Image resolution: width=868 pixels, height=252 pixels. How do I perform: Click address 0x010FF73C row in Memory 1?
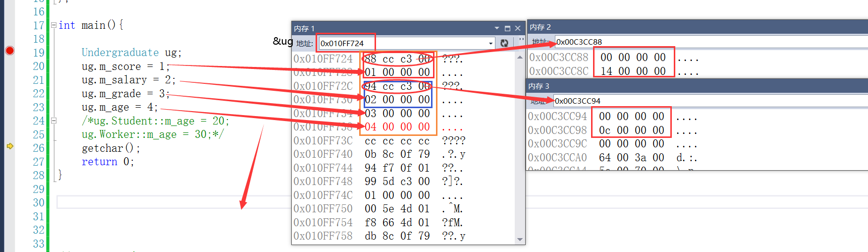pos(323,141)
